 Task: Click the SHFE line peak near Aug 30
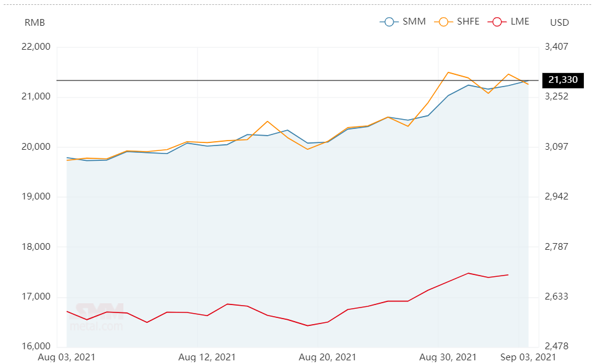(x=448, y=72)
